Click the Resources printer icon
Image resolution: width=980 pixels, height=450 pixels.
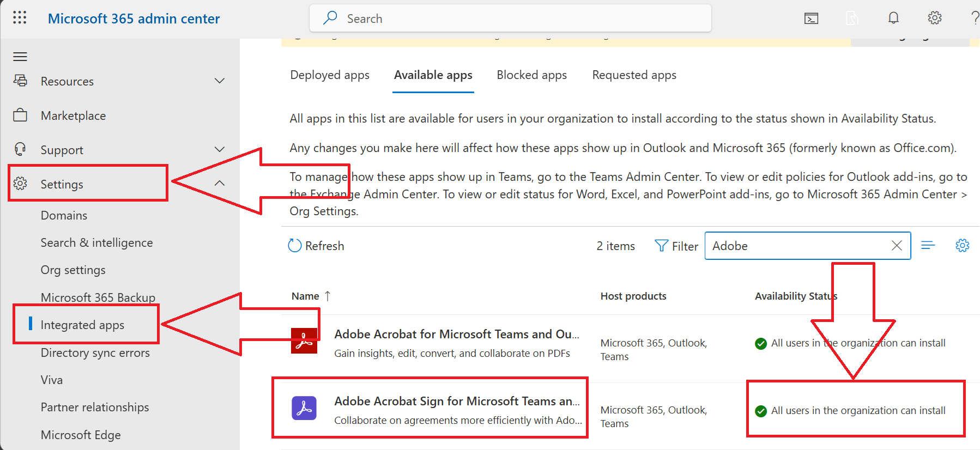[x=20, y=81]
